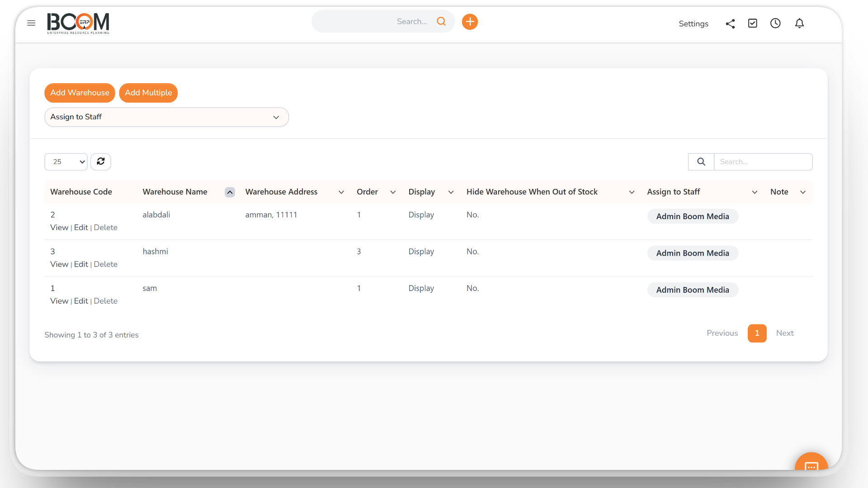This screenshot has width=868, height=488.
Task: Focus the table Search input field
Action: 763,162
